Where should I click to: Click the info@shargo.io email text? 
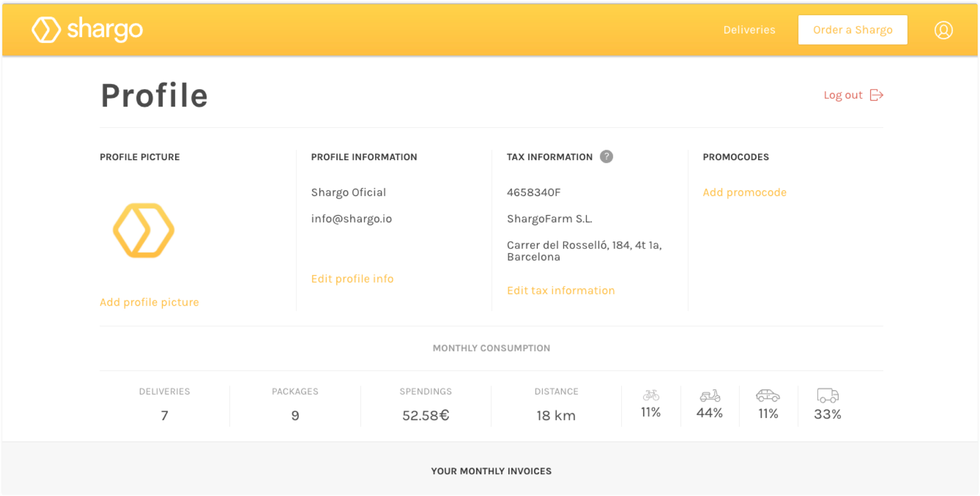351,219
